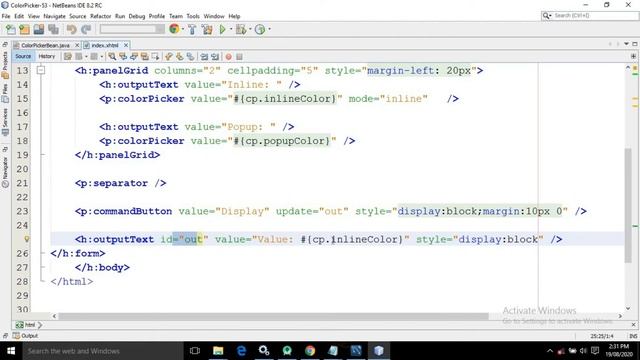Click the Undo arrow icon

click(71, 29)
